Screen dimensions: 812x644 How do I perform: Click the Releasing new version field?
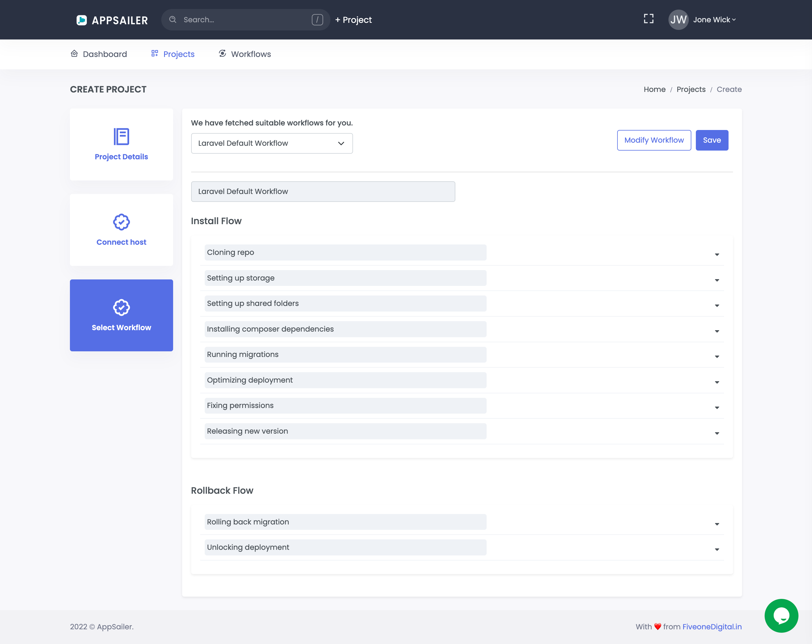345,431
